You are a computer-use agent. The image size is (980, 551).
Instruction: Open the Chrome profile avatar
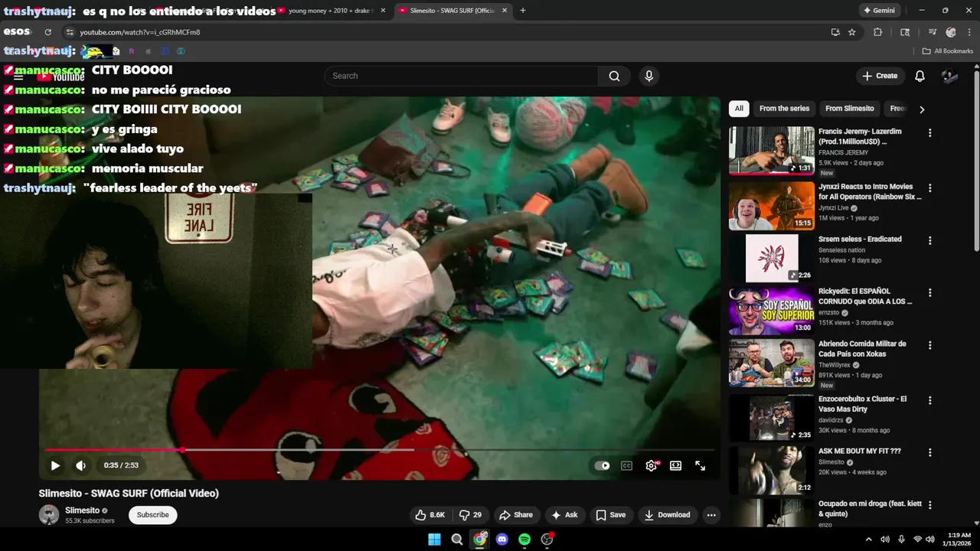pos(951,32)
